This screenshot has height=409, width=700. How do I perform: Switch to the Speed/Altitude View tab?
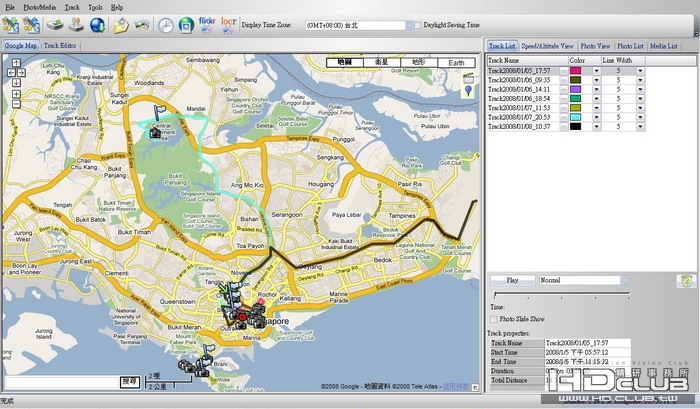[547, 46]
